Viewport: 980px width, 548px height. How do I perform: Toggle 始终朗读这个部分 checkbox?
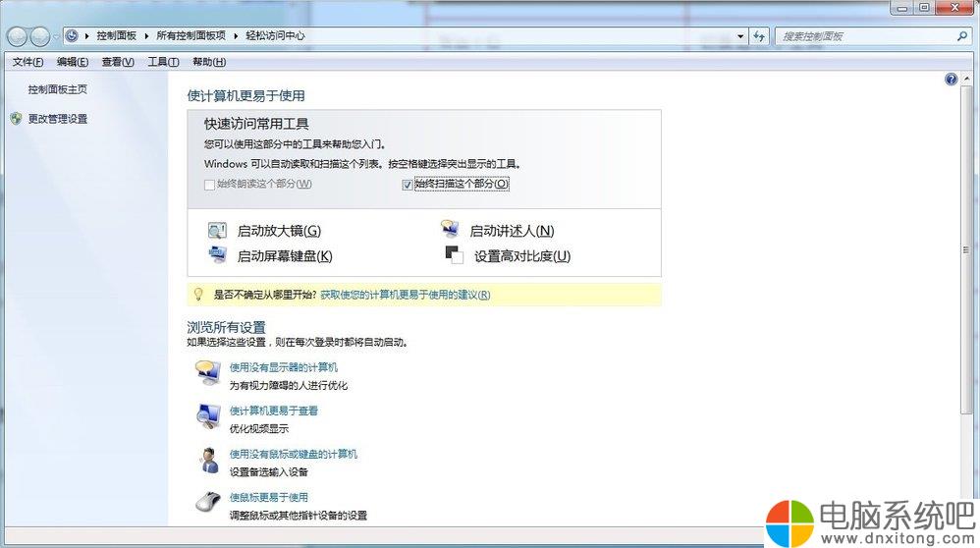209,184
